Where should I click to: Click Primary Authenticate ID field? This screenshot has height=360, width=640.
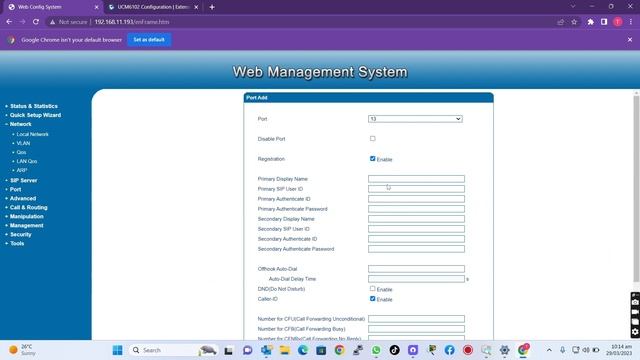[416, 199]
